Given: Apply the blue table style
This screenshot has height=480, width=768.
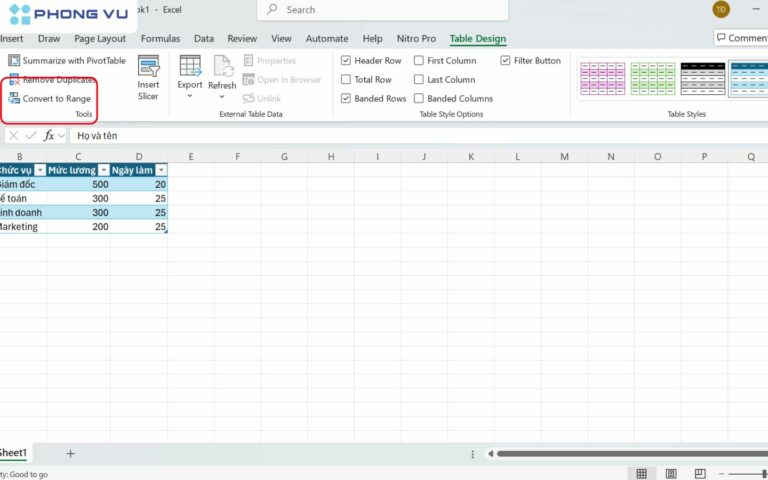Looking at the screenshot, I should (749, 78).
